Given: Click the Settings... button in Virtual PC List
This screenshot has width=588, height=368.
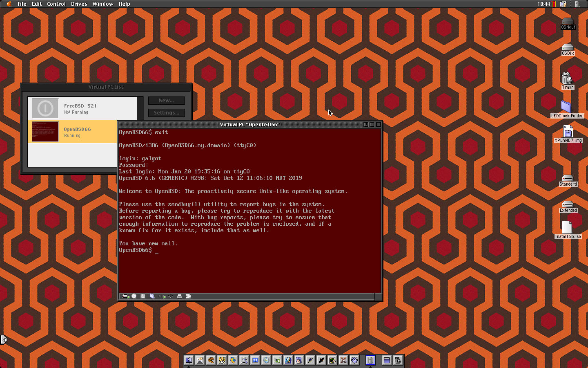Looking at the screenshot, I should (x=166, y=113).
